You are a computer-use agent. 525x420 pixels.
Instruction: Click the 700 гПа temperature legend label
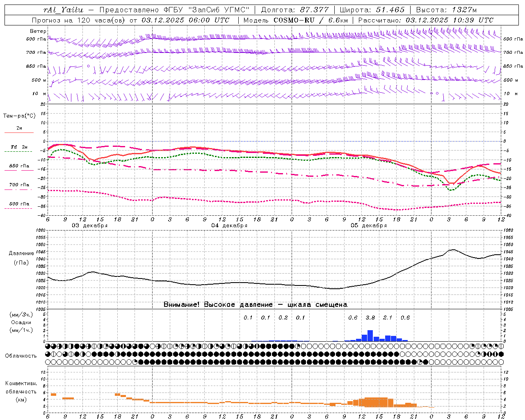(19, 185)
